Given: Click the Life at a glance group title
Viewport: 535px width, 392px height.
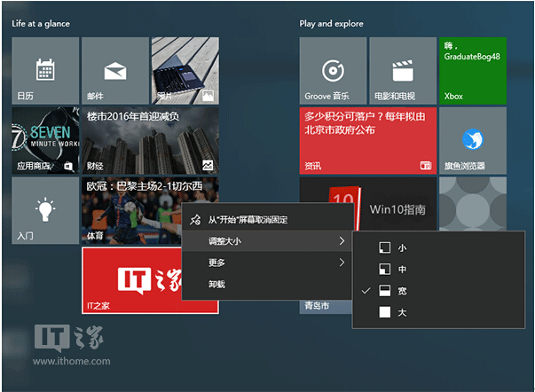Looking at the screenshot, I should 41,23.
